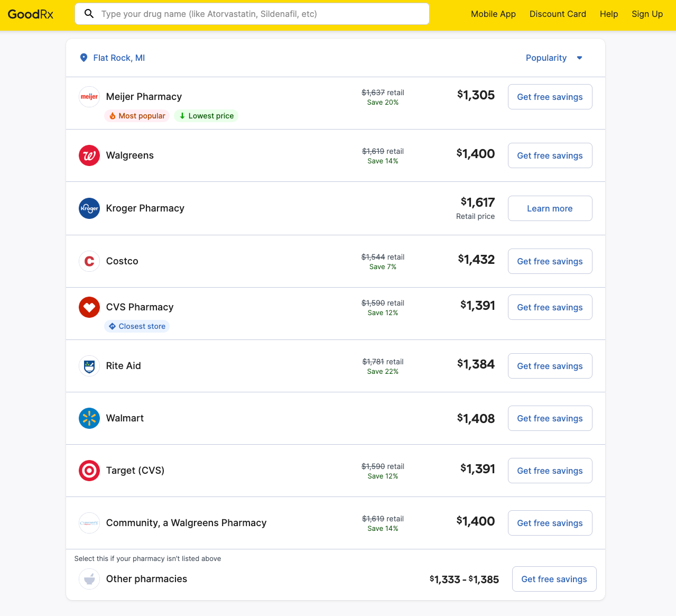Click the struck-through $1,781 retail price
The width and height of the screenshot is (676, 616).
coord(373,362)
